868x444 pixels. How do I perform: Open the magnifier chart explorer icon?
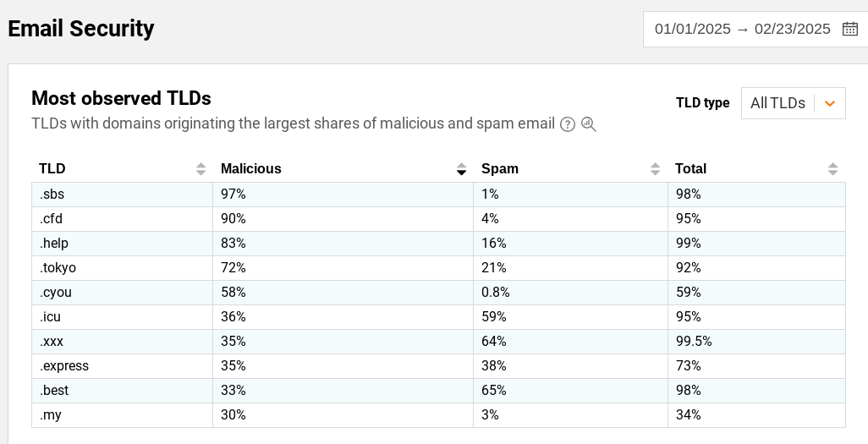tap(589, 124)
